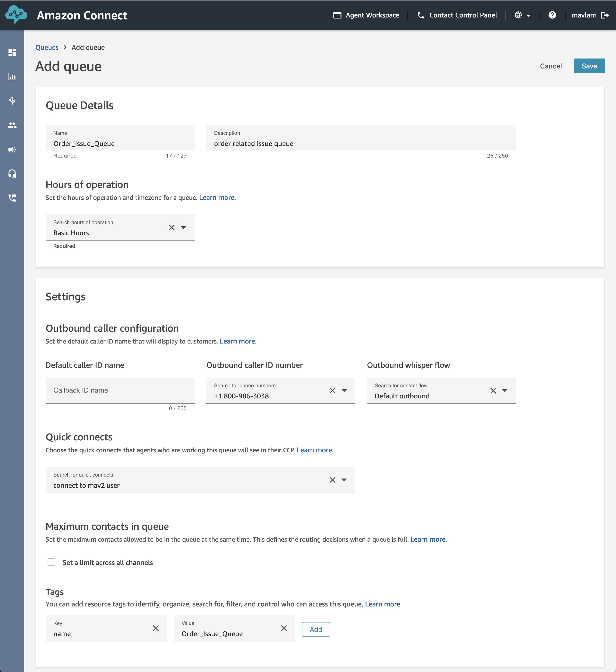Expand the hours of operation dropdown
Image resolution: width=616 pixels, height=672 pixels.
click(x=183, y=227)
